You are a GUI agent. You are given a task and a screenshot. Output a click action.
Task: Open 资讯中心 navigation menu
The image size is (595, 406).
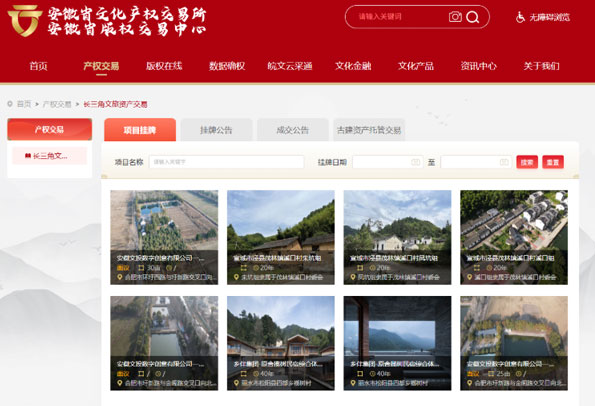[479, 66]
